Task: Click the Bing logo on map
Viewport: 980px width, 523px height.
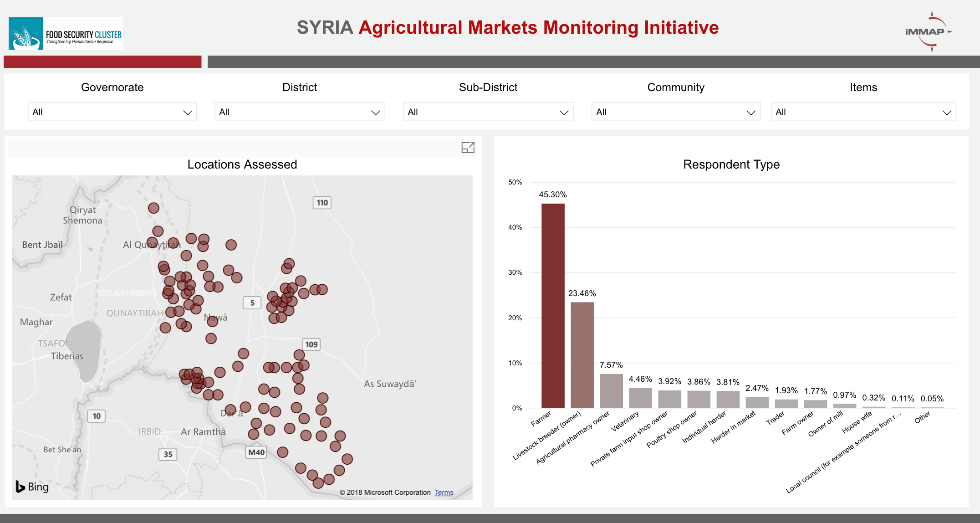Action: tap(32, 487)
